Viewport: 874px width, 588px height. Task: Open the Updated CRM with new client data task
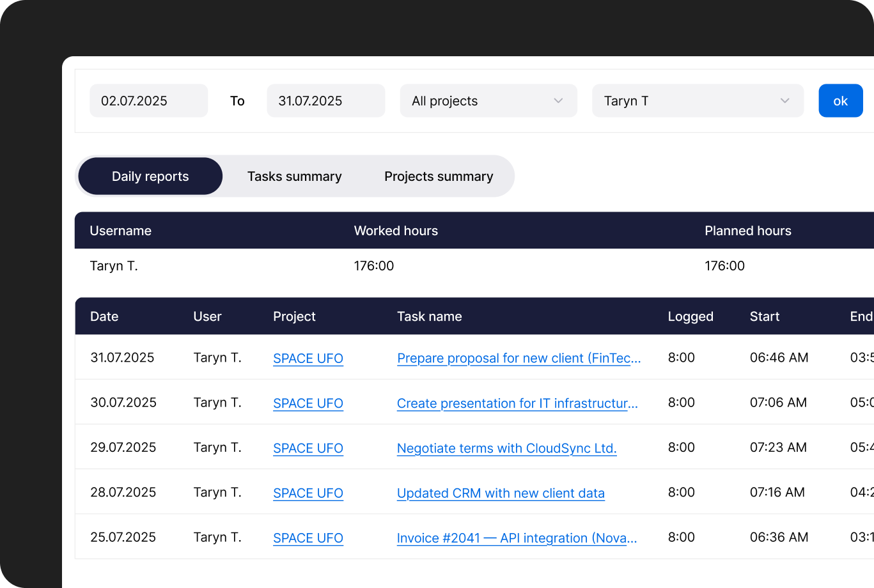(501, 493)
